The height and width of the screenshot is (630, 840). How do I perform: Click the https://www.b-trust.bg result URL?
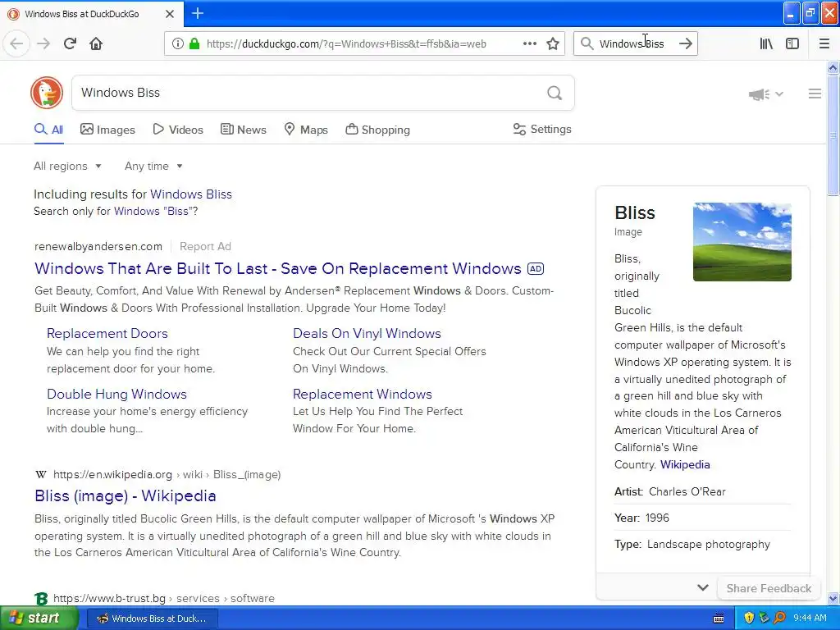coord(109,598)
